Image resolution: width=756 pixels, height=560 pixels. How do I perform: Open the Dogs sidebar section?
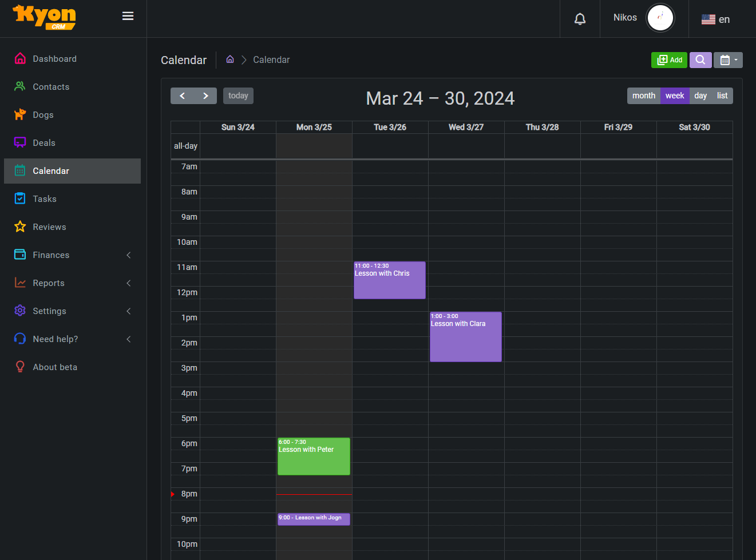[43, 115]
